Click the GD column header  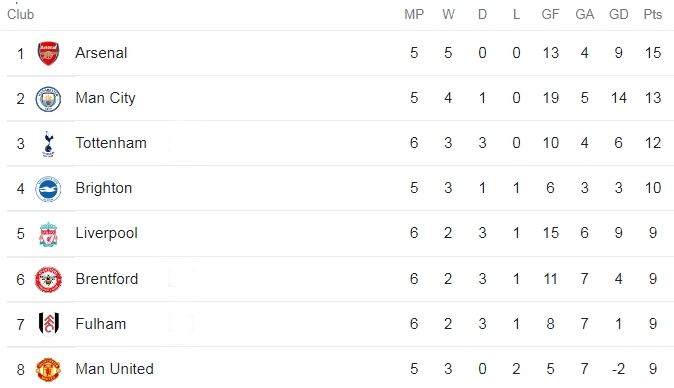click(x=619, y=14)
